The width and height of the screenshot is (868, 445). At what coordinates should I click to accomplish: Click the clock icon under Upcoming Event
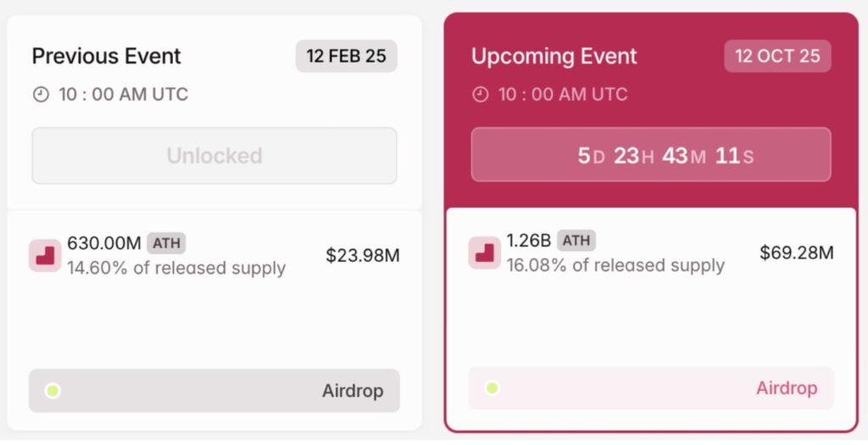pyautogui.click(x=481, y=94)
